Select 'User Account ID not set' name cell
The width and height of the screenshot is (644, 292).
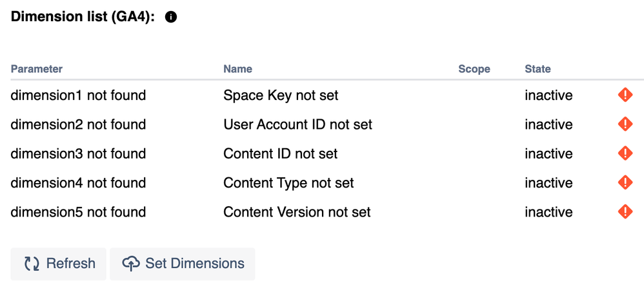[297, 124]
